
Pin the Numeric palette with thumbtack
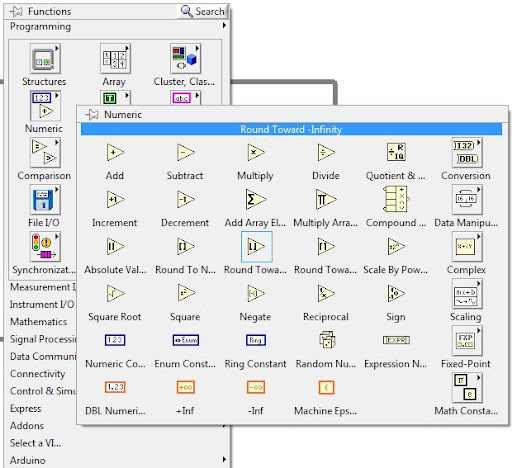point(92,115)
